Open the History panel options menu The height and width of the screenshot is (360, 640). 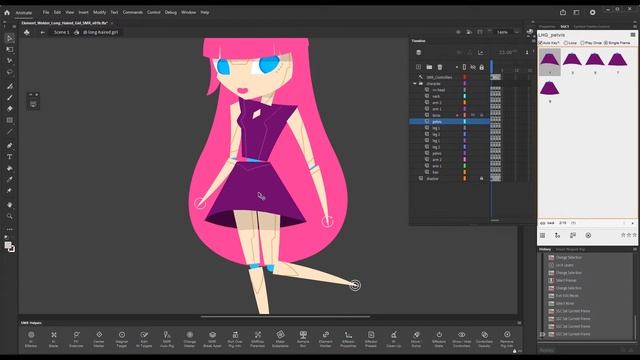pos(635,249)
